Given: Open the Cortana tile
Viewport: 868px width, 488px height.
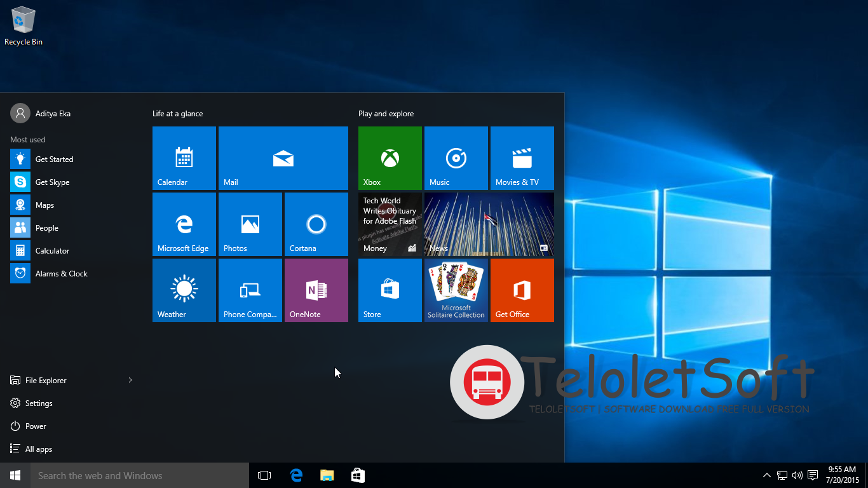Looking at the screenshot, I should (x=316, y=224).
